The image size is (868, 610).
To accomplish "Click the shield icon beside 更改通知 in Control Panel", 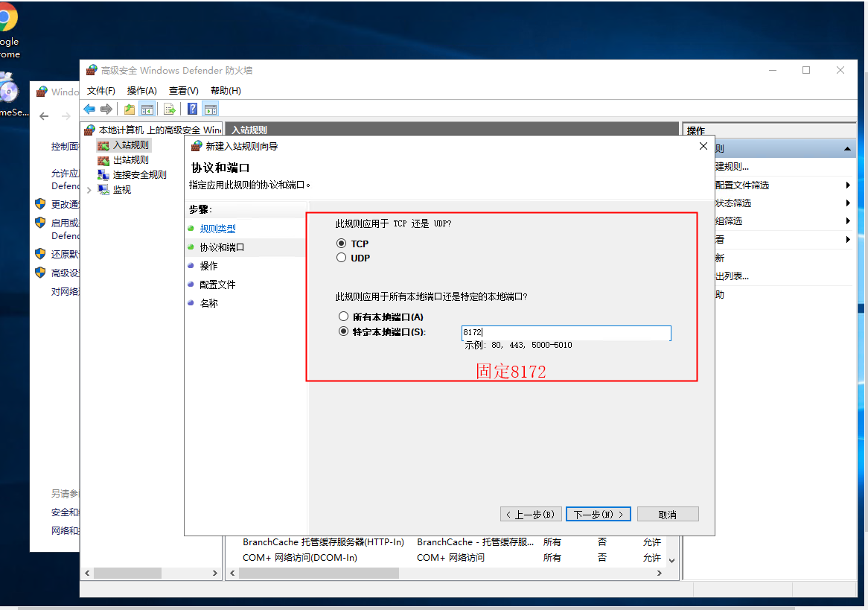I will click(x=40, y=204).
